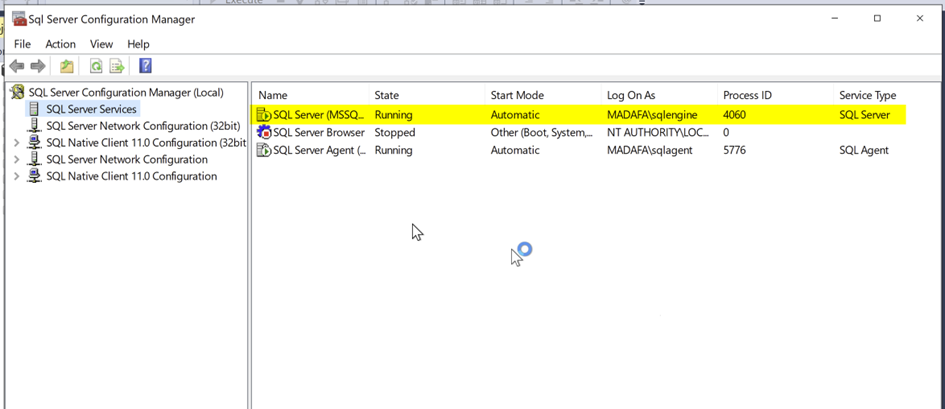Click process ID 0 of SQL Server Browser
The image size is (945, 409).
[726, 133]
